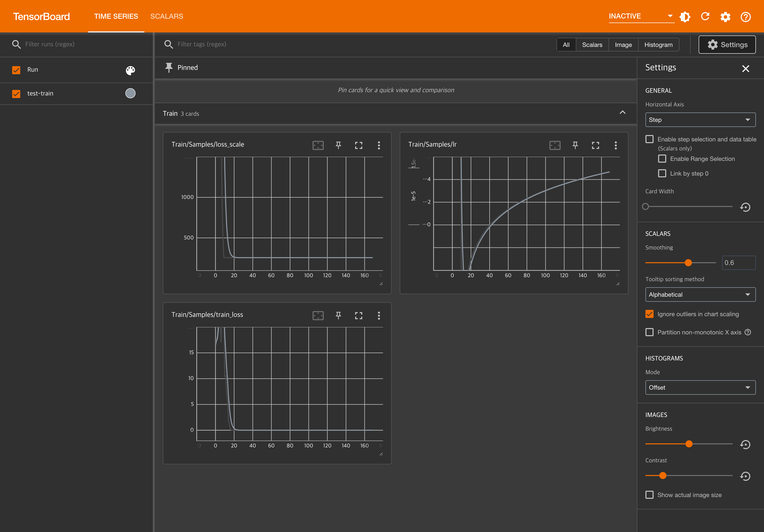Open Tooltip sorting method dropdown
The width and height of the screenshot is (764, 532).
click(x=700, y=294)
